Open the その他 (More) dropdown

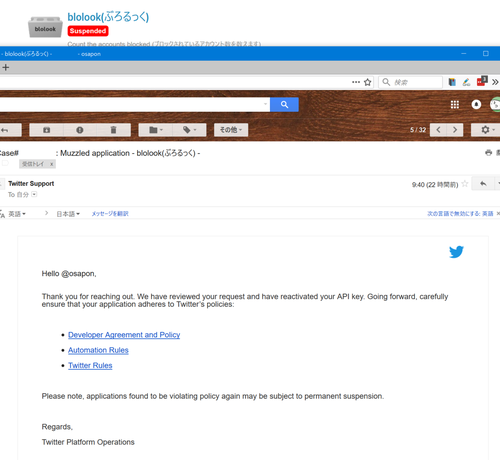[231, 130]
